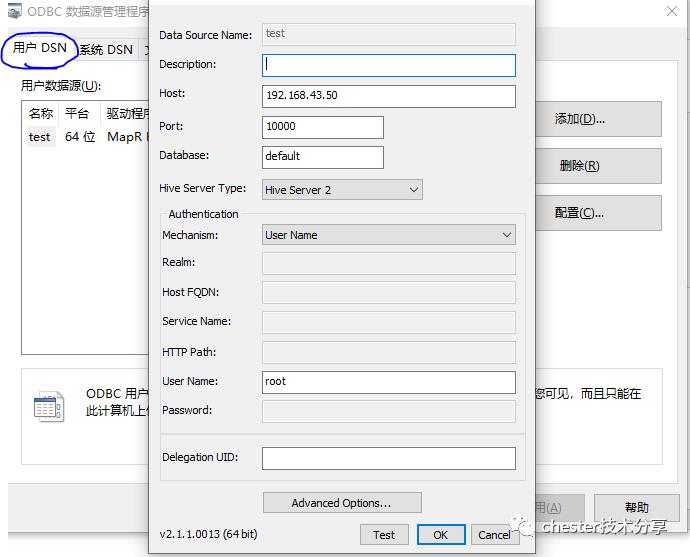
Task: Click the 名称 column header
Action: click(40, 114)
